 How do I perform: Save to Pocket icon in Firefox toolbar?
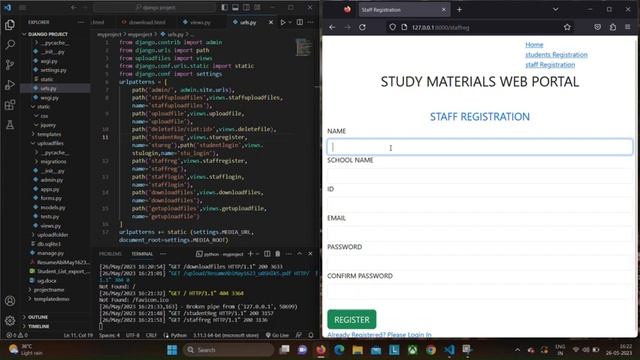[x=598, y=27]
